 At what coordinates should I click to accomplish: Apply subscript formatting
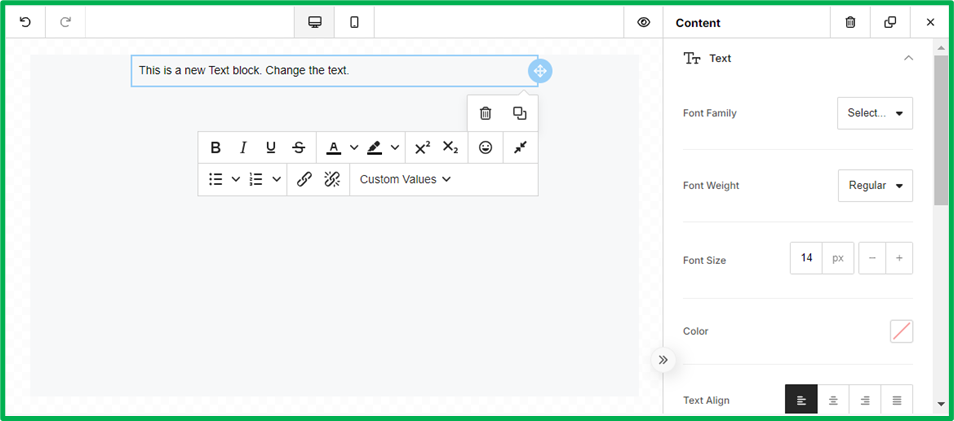click(450, 147)
